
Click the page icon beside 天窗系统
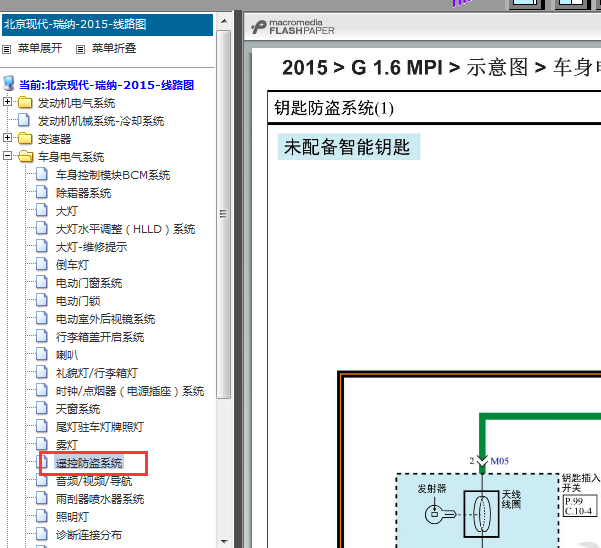(x=42, y=408)
